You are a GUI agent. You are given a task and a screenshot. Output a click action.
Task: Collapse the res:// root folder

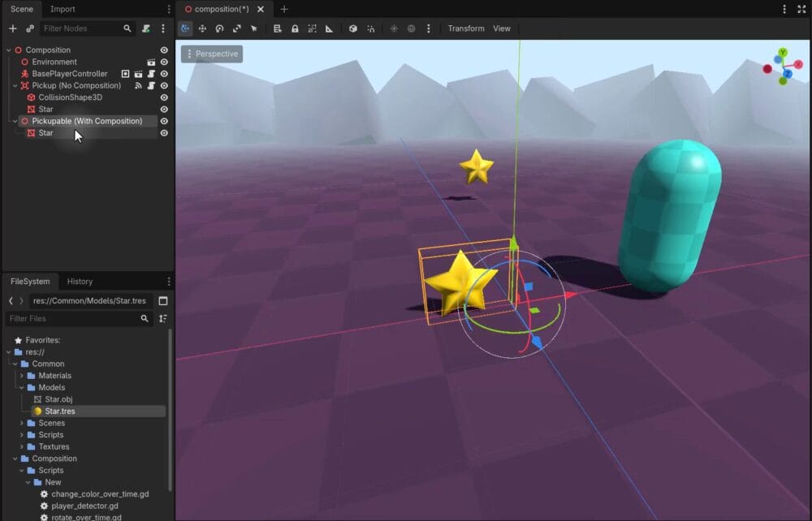coord(9,352)
